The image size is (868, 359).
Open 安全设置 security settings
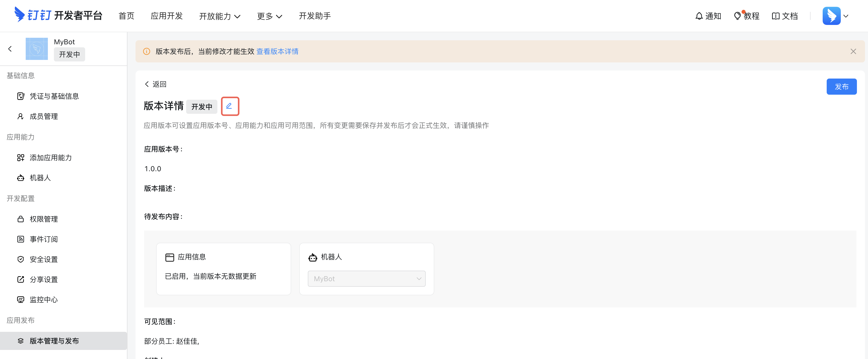pyautogui.click(x=44, y=259)
